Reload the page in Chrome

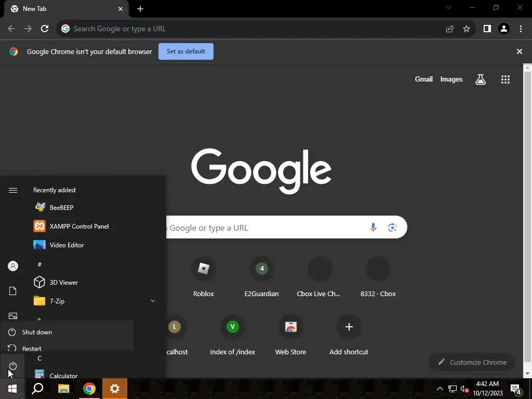[45, 29]
